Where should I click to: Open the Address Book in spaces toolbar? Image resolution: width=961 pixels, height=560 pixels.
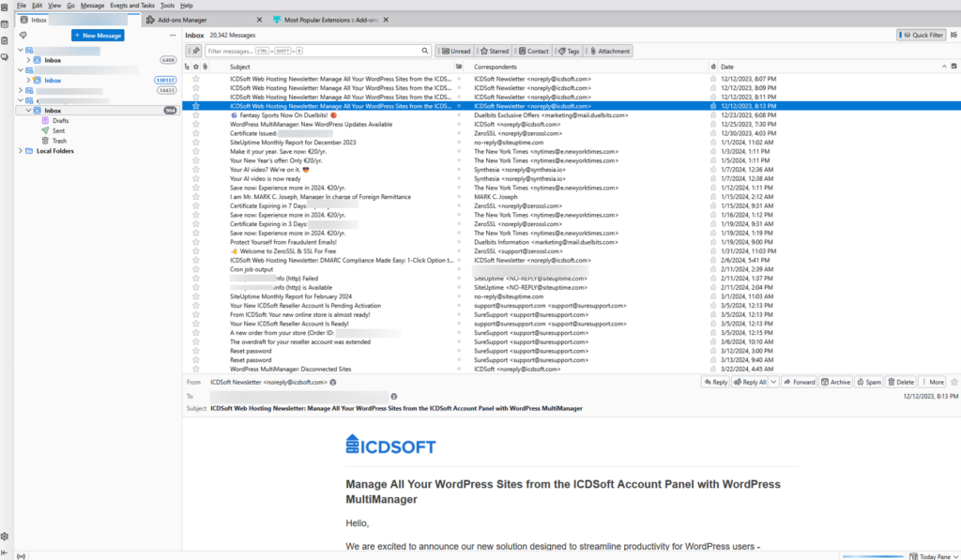tap(5, 8)
